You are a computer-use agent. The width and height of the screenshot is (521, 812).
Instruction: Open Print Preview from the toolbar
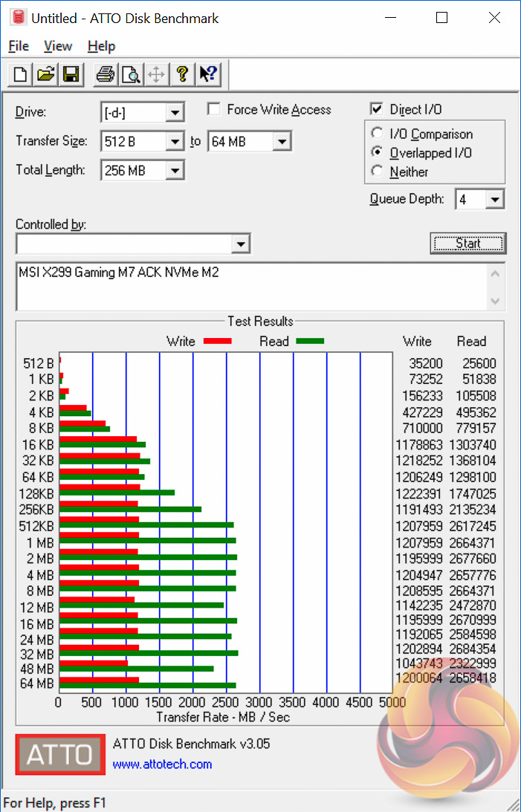click(x=131, y=74)
